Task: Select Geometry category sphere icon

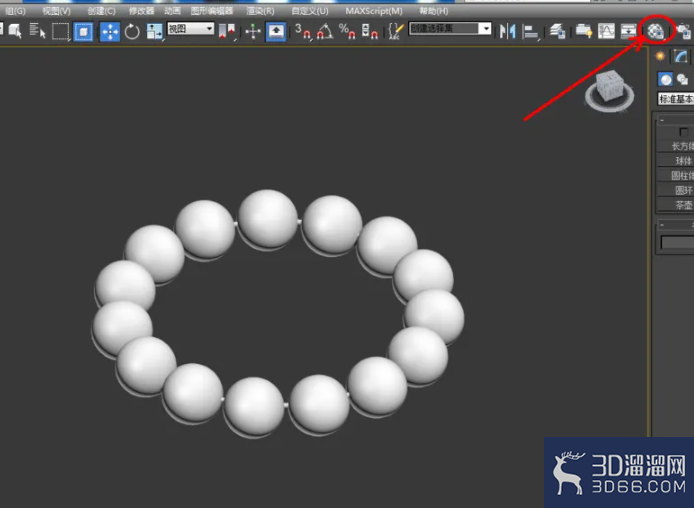Action: coord(665,79)
